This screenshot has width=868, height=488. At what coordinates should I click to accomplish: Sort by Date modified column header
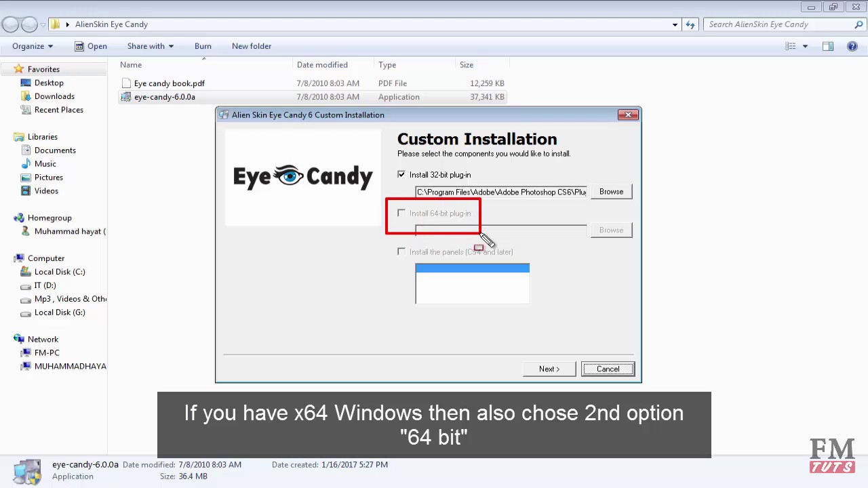point(334,64)
